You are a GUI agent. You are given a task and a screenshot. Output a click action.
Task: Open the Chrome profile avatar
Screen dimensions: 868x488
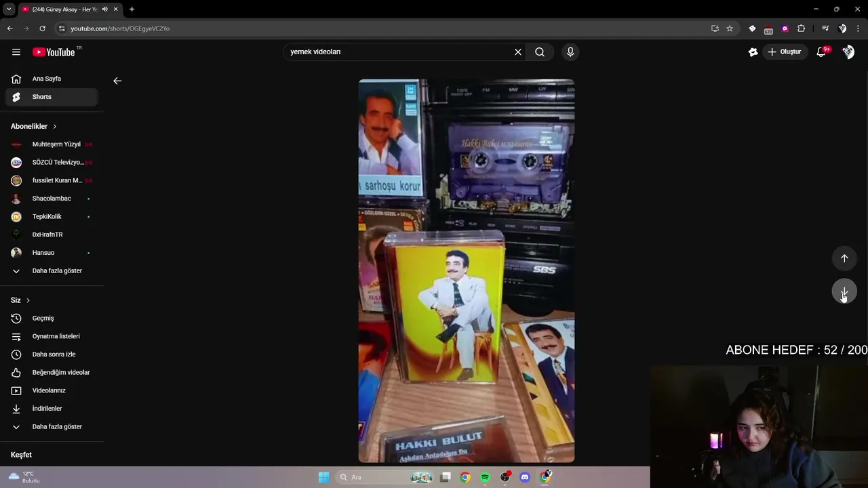tap(842, 28)
